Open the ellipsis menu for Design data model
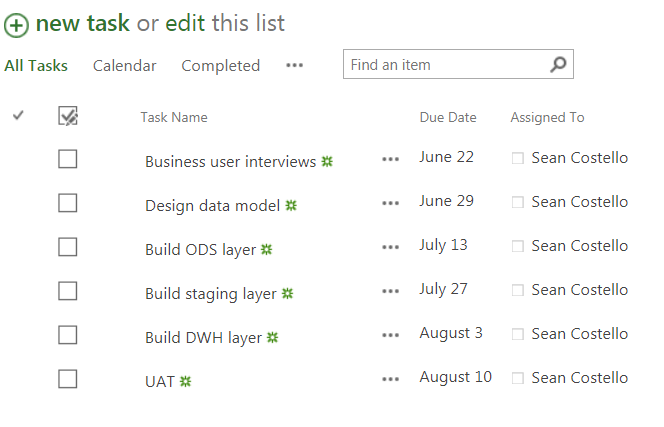 click(390, 203)
